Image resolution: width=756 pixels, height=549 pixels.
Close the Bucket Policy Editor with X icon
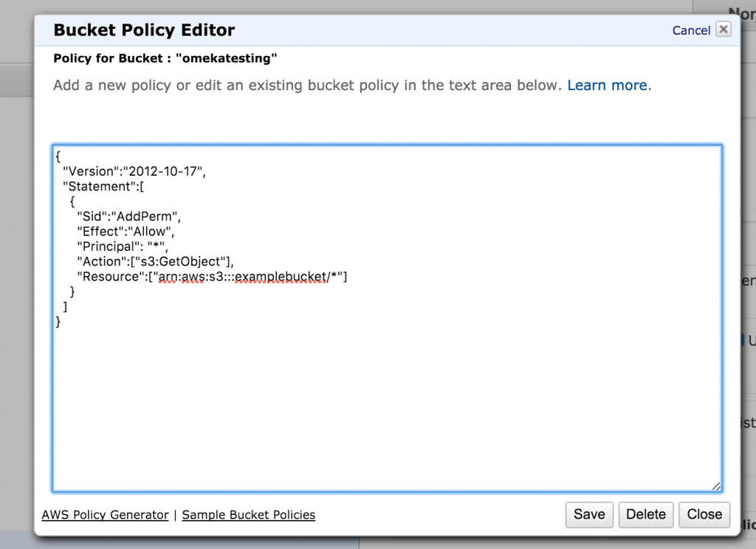click(x=724, y=30)
